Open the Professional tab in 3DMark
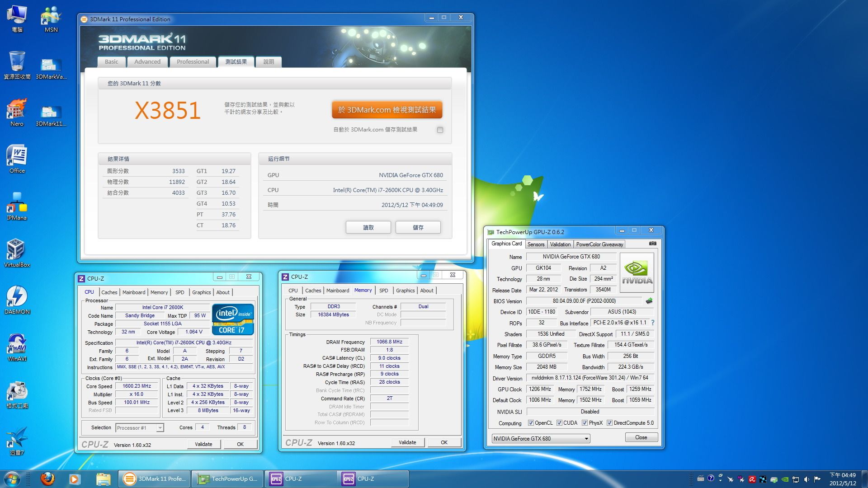868x488 pixels. pyautogui.click(x=193, y=62)
